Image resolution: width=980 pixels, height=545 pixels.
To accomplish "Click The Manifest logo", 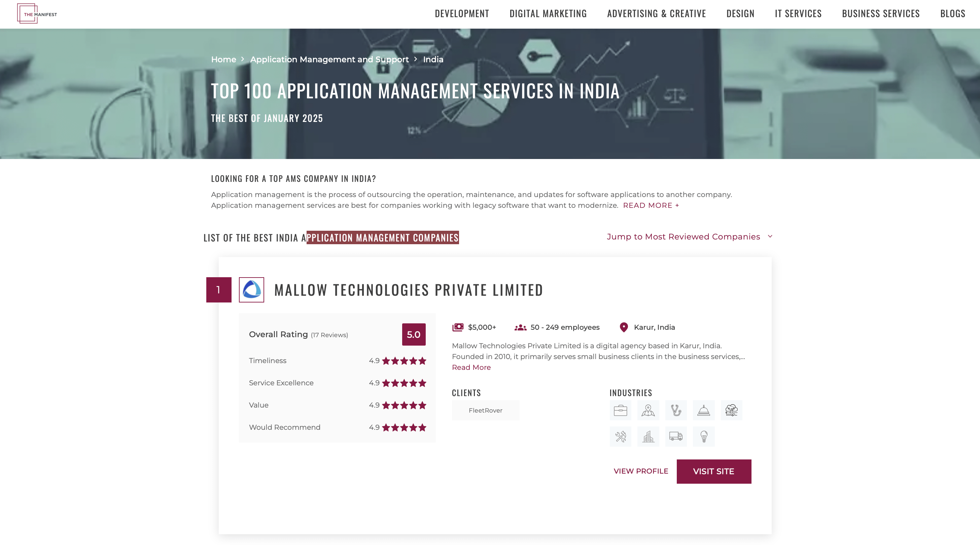I will (37, 14).
